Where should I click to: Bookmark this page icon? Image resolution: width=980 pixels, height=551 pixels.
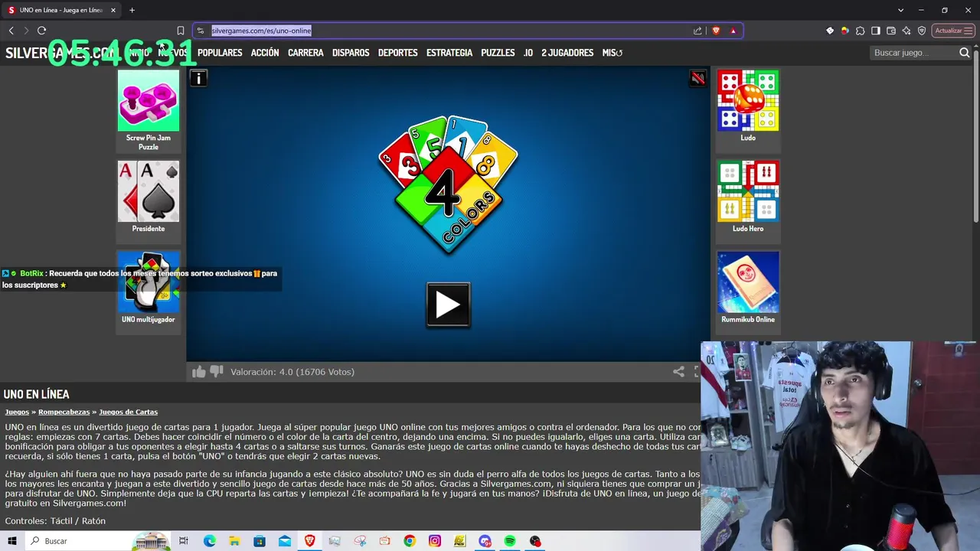tap(181, 31)
